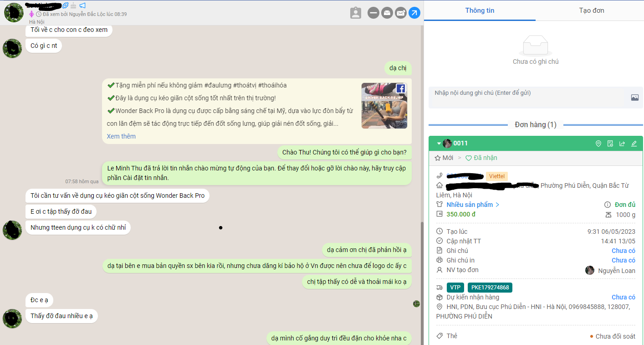
Task: Switch to the Thông tin tab
Action: [x=480, y=10]
